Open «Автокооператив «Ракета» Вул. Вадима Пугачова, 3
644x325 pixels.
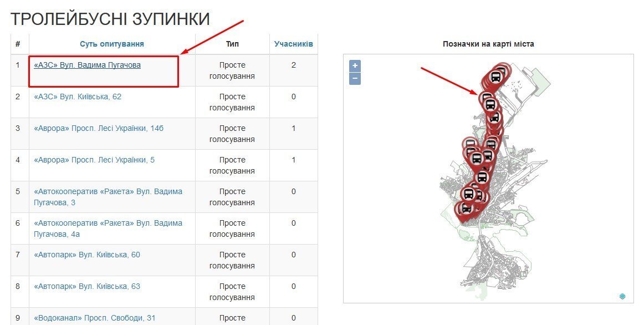click(107, 197)
